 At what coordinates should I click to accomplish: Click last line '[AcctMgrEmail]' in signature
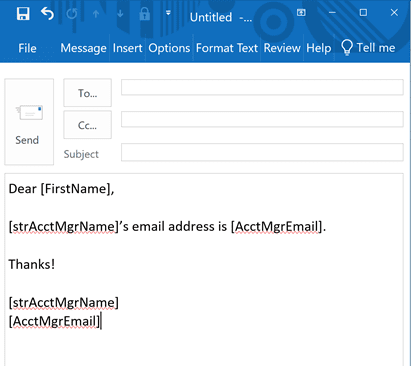coord(54,321)
